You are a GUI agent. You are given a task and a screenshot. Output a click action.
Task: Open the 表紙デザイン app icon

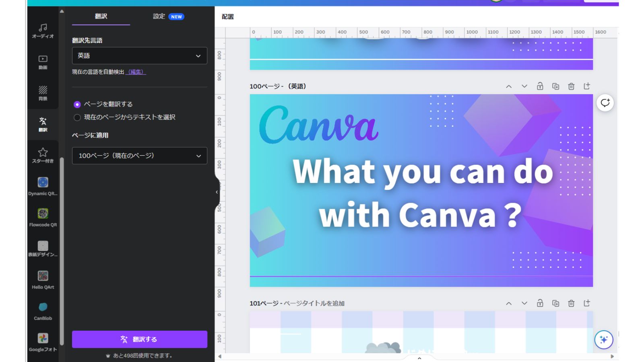click(x=43, y=249)
